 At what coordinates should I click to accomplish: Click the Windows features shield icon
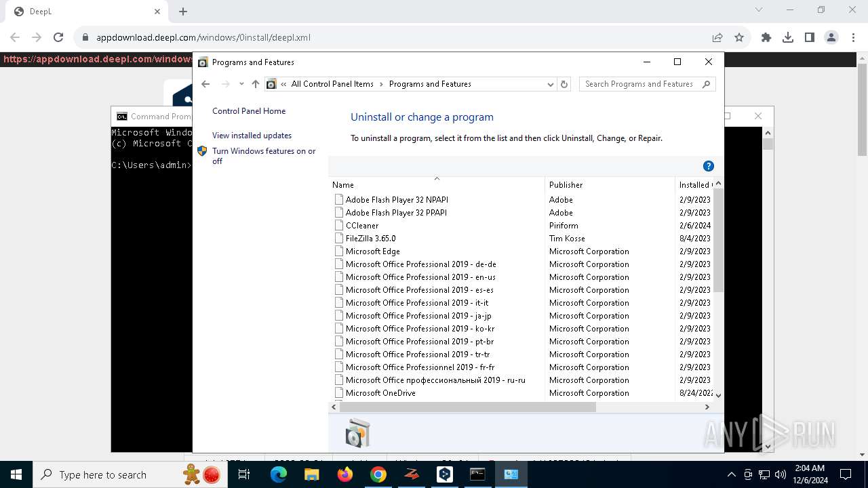click(202, 151)
